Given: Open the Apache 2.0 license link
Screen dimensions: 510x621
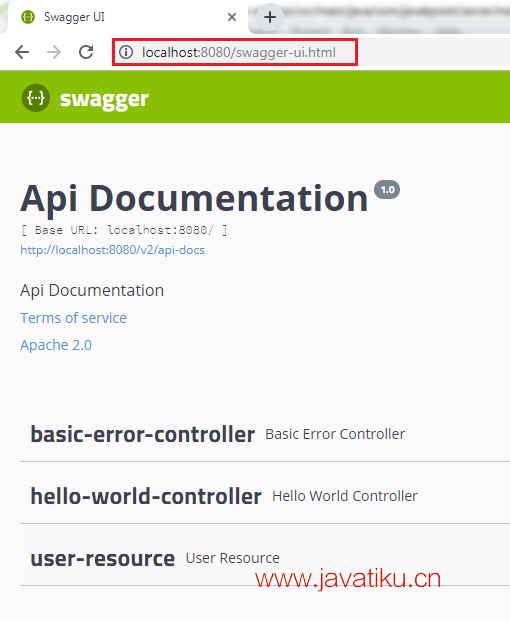Looking at the screenshot, I should (x=56, y=345).
